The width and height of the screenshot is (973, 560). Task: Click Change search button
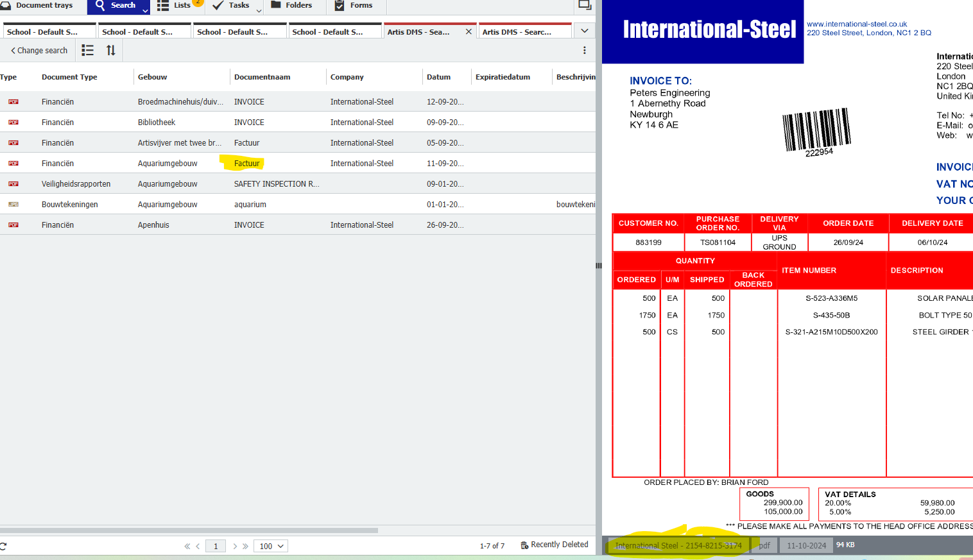[39, 51]
